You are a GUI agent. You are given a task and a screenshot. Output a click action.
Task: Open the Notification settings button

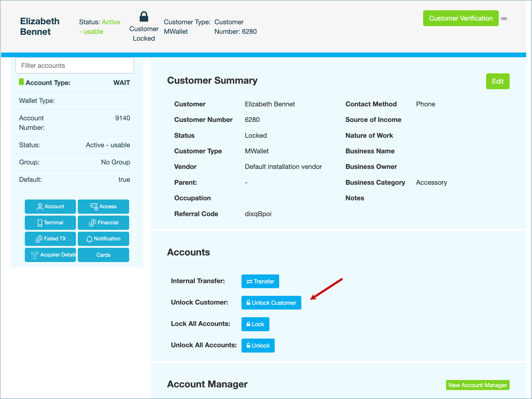(103, 239)
